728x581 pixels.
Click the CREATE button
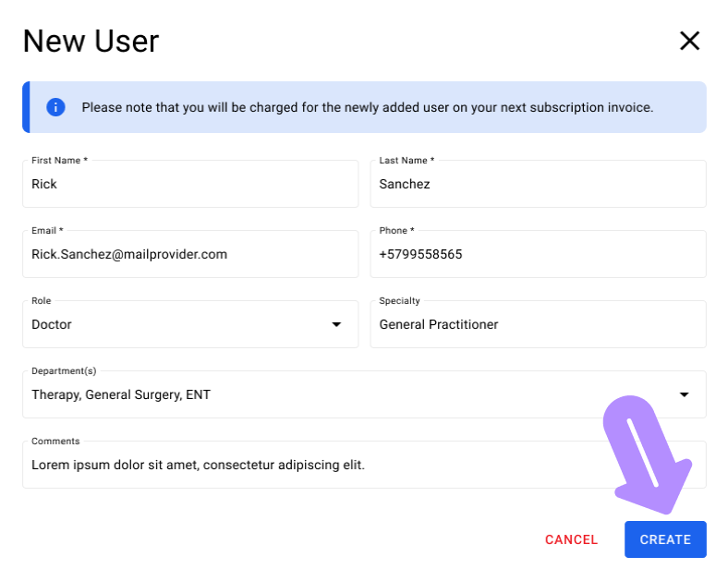[x=665, y=539]
